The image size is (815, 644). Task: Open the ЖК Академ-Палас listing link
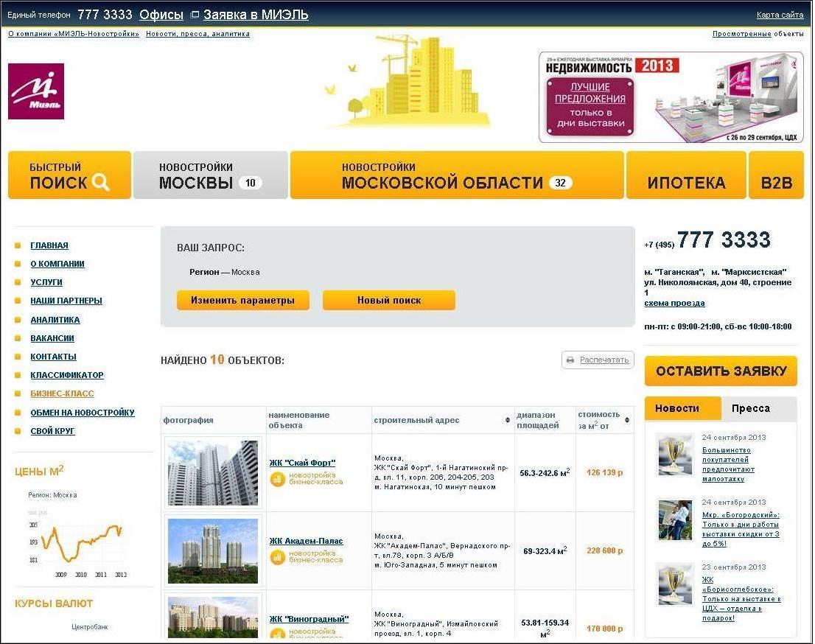coord(306,541)
